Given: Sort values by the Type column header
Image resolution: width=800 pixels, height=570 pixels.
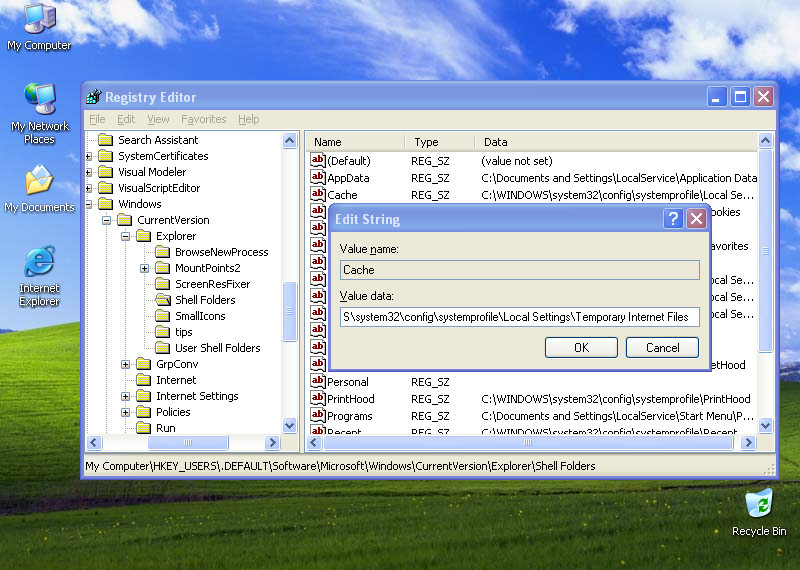Looking at the screenshot, I should 440,142.
